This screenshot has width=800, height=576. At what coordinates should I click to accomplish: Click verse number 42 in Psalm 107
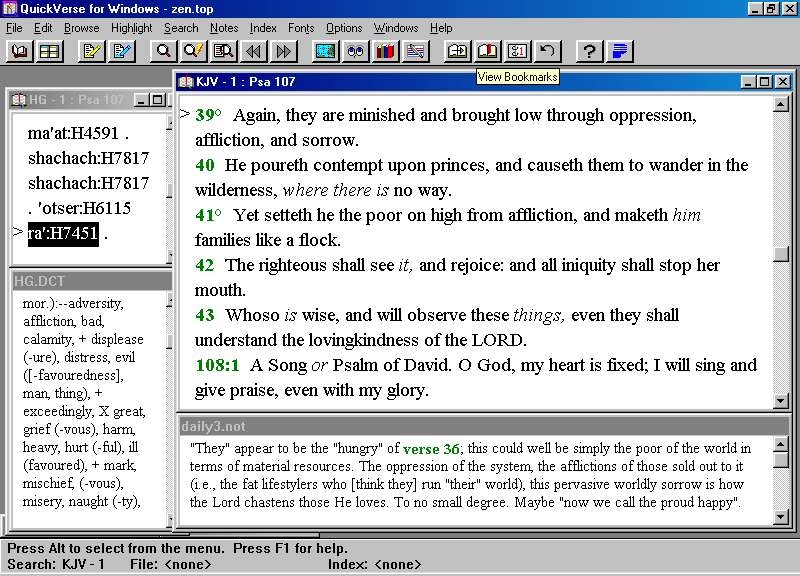pos(205,265)
